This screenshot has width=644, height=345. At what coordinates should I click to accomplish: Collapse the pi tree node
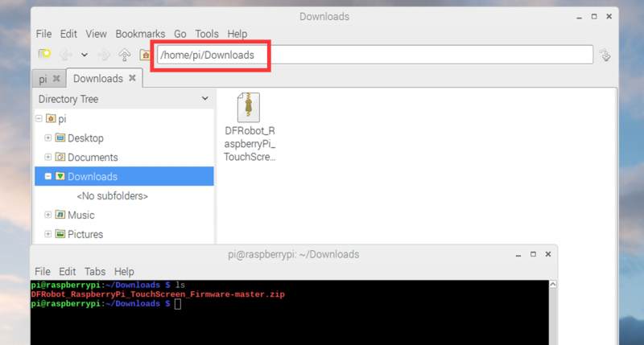click(39, 118)
